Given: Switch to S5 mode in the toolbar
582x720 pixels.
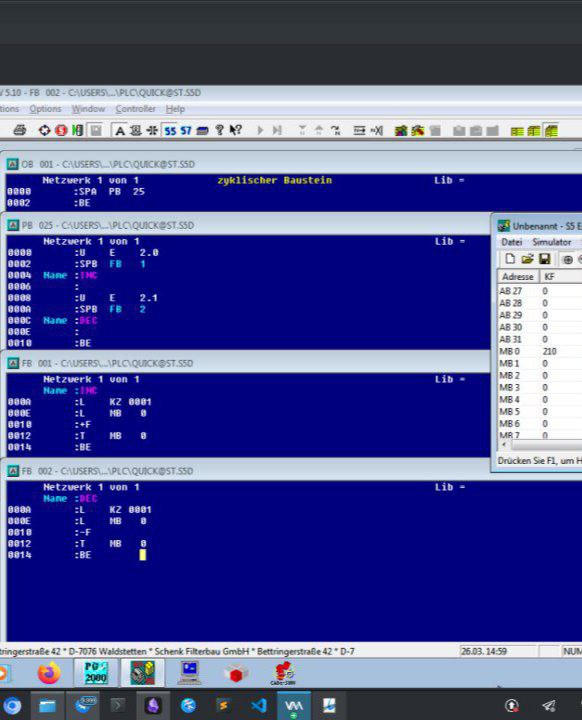Looking at the screenshot, I should (x=170, y=131).
